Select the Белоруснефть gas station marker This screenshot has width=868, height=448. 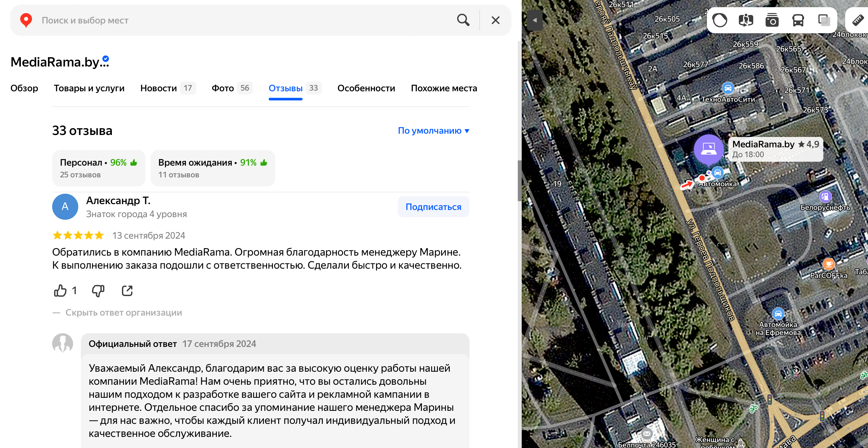825,196
